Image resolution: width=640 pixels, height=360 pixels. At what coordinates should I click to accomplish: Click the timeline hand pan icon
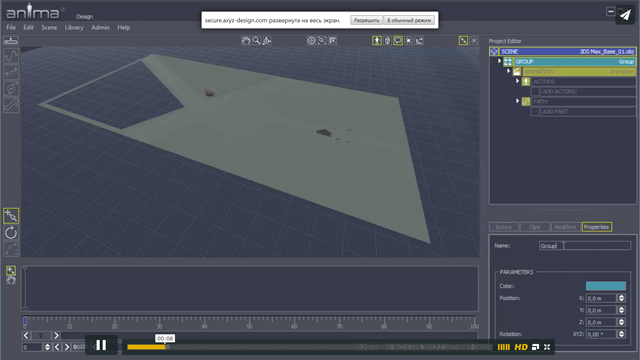click(11, 280)
